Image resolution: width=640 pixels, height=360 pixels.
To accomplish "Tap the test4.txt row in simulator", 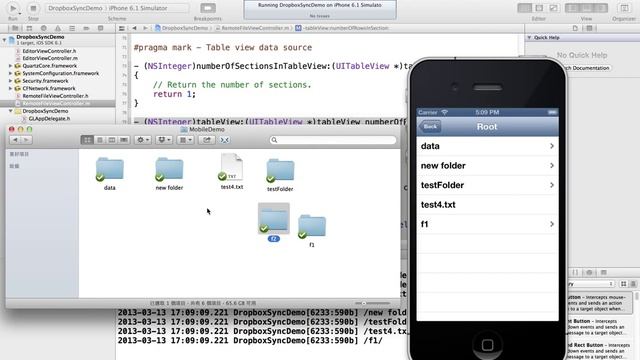I will [487, 205].
